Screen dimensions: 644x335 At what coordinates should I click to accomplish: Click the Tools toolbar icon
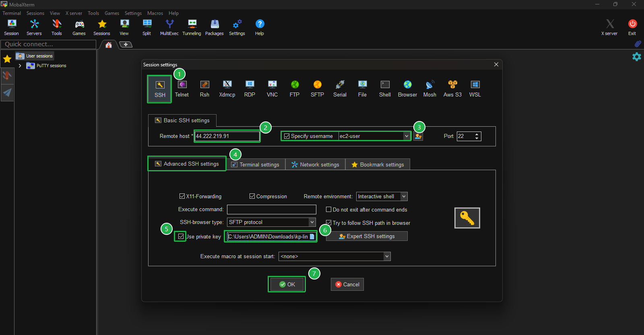57,27
